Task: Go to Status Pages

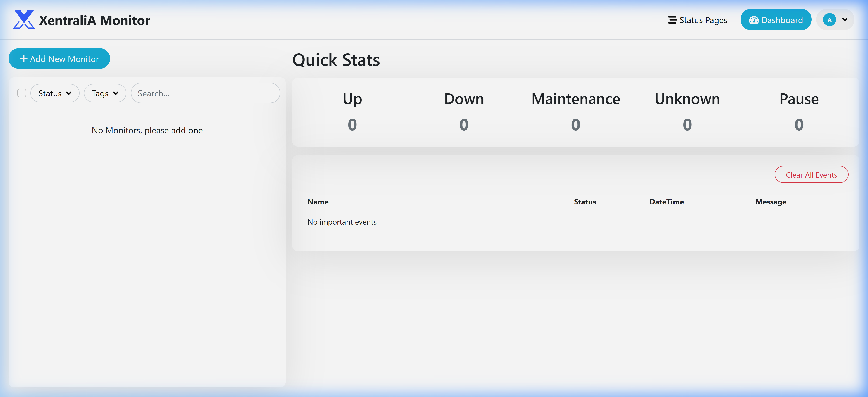Action: click(x=703, y=20)
